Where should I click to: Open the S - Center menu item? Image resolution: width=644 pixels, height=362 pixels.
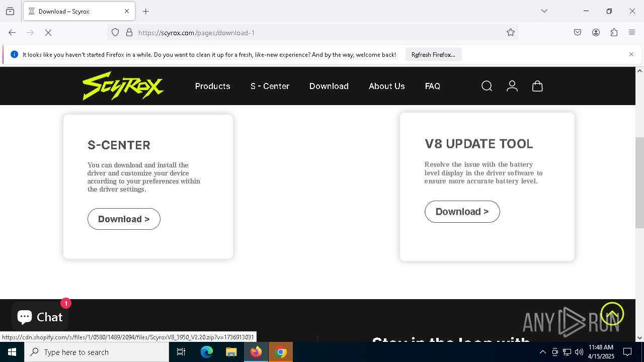click(270, 86)
